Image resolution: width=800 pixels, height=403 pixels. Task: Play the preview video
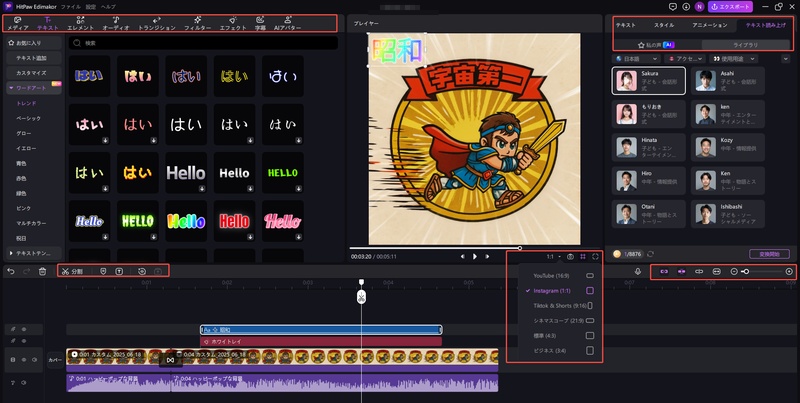475,257
